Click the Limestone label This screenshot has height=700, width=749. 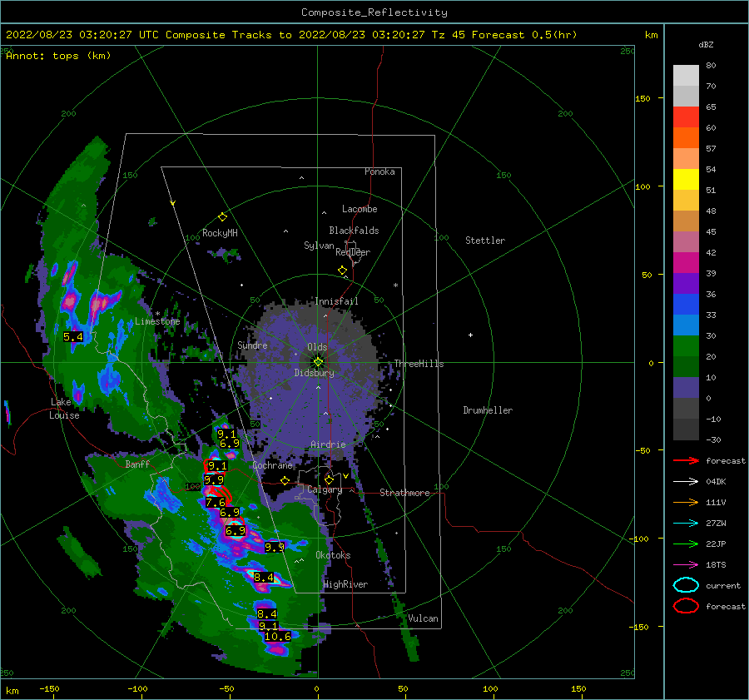pyautogui.click(x=157, y=321)
